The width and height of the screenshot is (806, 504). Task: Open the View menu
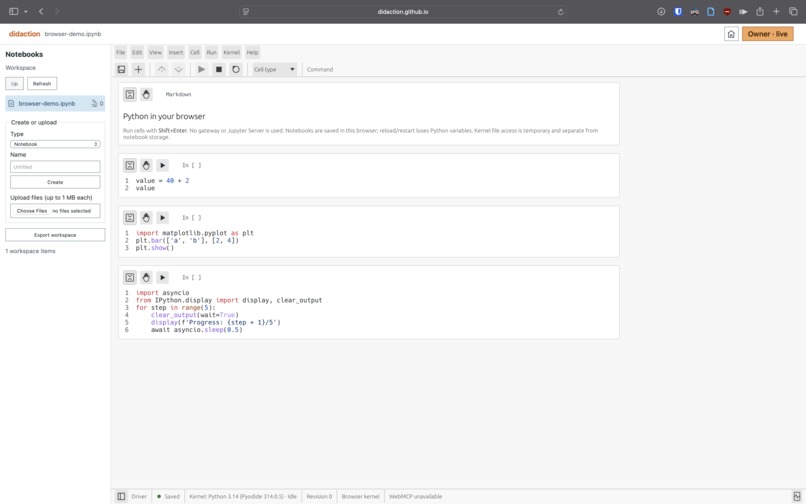click(155, 52)
